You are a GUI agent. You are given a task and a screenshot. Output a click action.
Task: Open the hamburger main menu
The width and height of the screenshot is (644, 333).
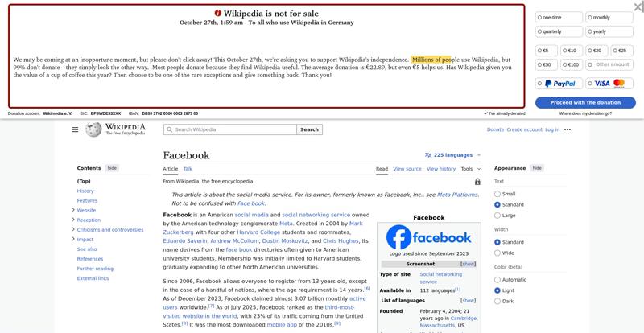75,129
